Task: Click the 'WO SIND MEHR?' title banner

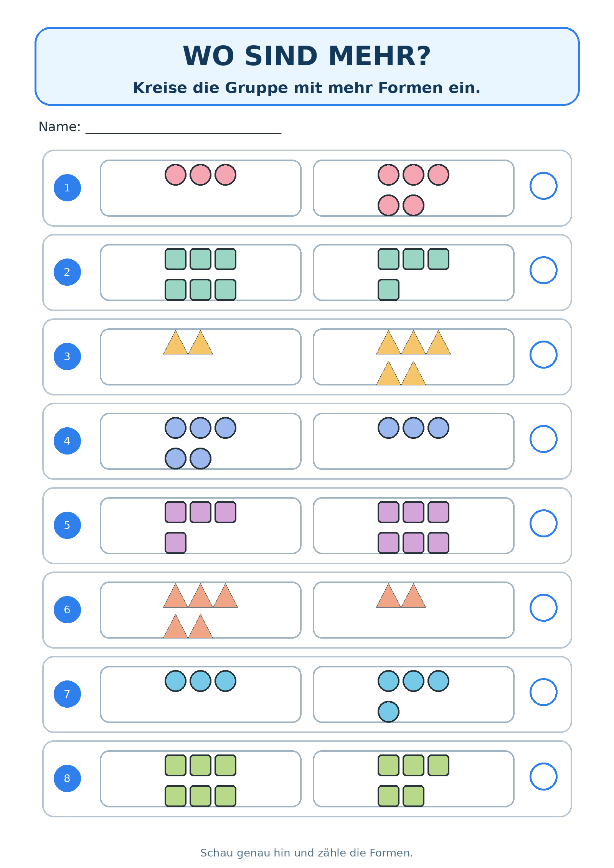Action: coord(307,66)
